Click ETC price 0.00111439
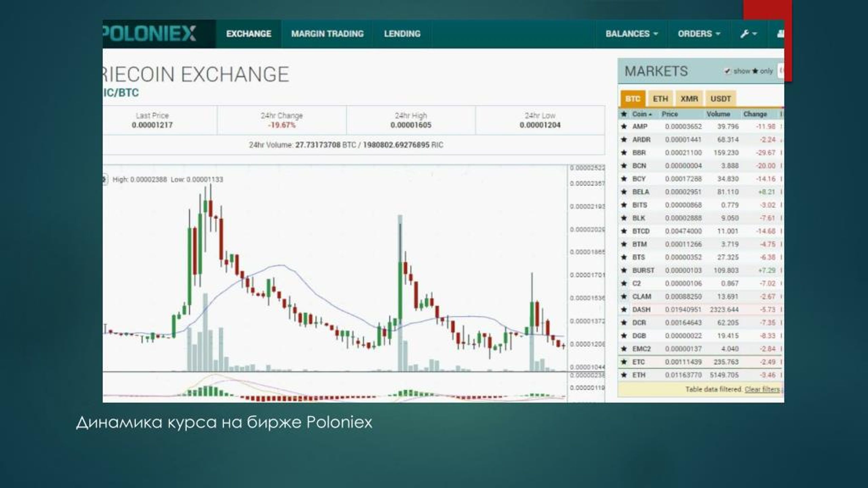The height and width of the screenshot is (488, 868). tap(683, 362)
